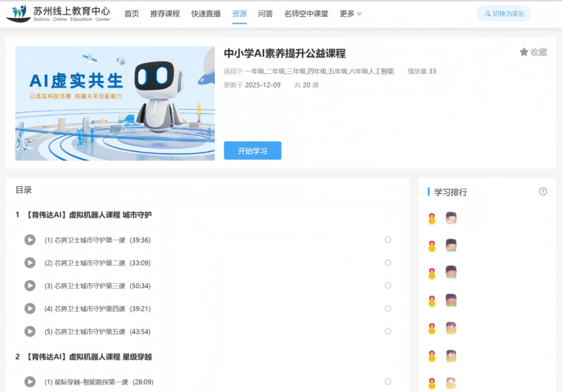The width and height of the screenshot is (562, 392).
Task: Switch to parent mode via 切换为家长
Action: click(504, 14)
